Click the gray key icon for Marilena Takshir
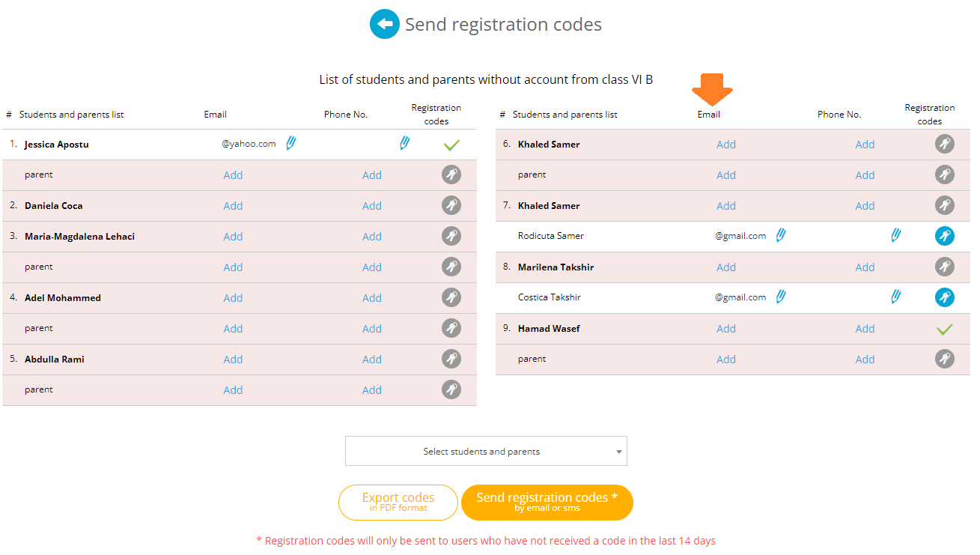980x555 pixels. 945,267
